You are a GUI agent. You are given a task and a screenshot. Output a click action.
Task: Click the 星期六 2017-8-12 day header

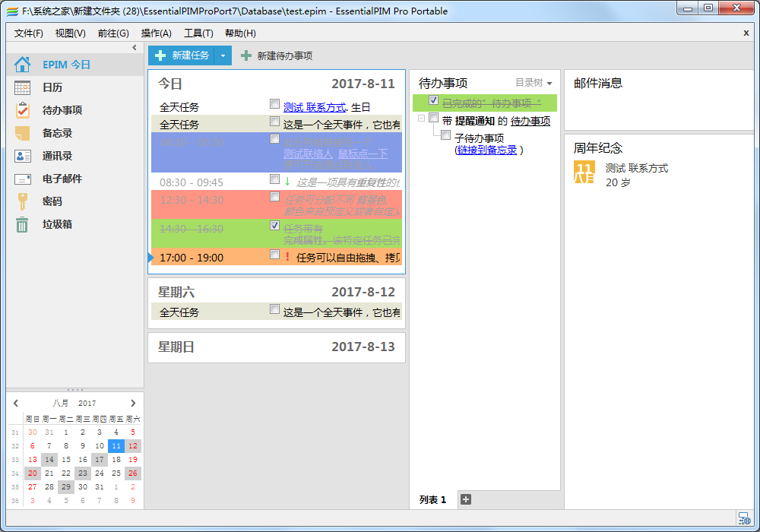277,292
